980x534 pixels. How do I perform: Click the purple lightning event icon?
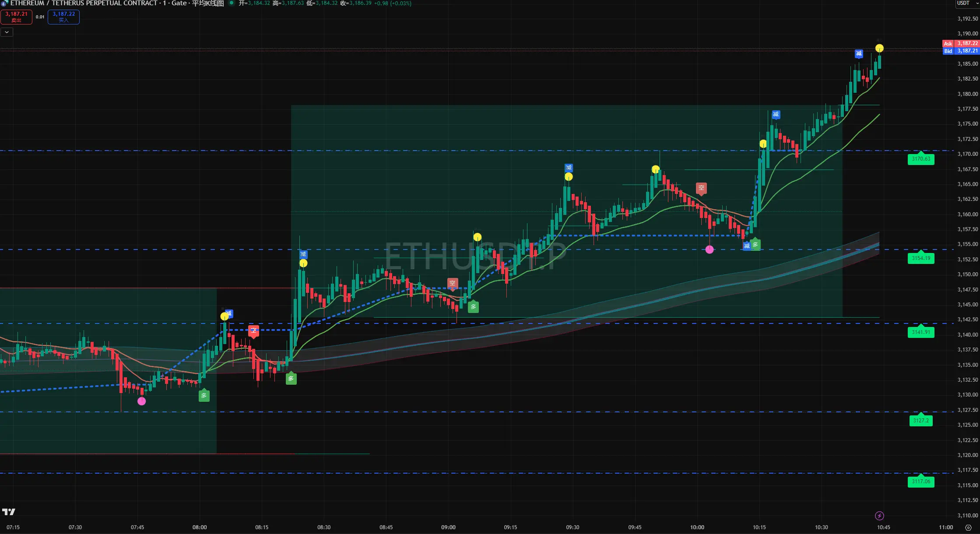point(879,516)
